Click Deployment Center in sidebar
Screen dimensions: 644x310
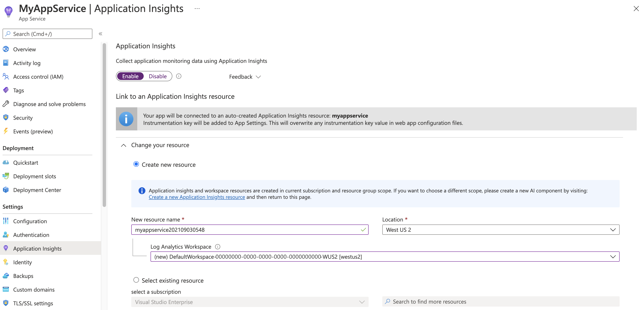(x=37, y=190)
